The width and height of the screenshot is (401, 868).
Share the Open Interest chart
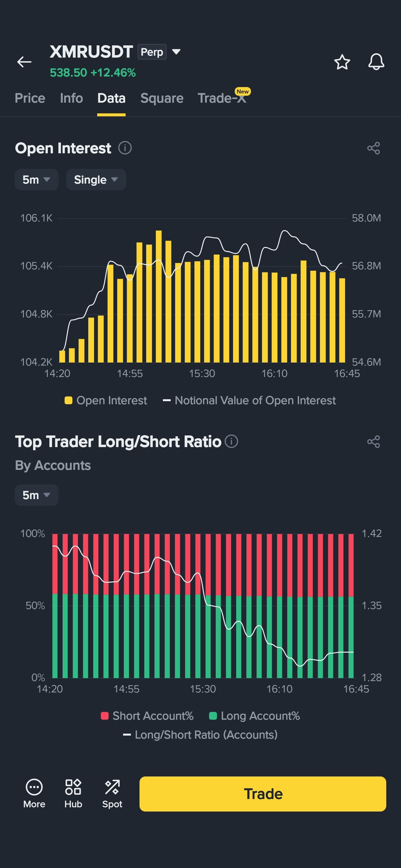(373, 148)
